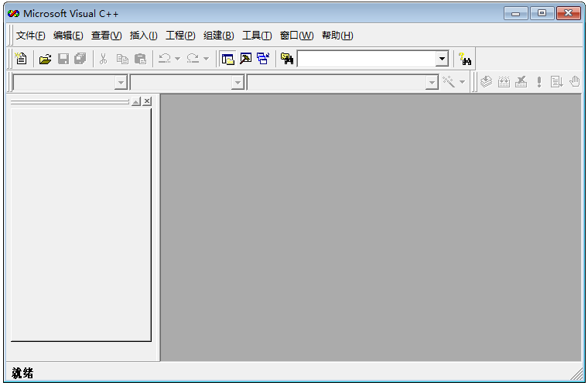Screen dimensions: 588x386
Task: Click the Cut scissors icon
Action: [x=103, y=59]
